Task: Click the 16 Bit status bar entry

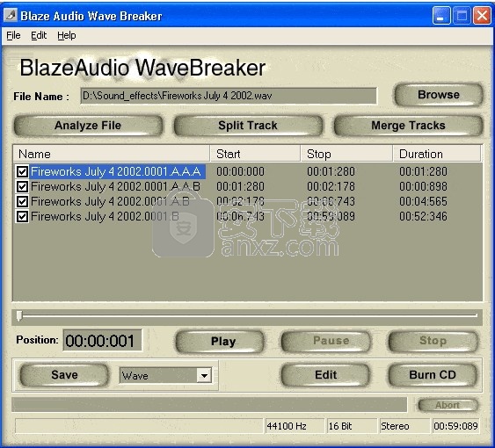Action: 352,426
